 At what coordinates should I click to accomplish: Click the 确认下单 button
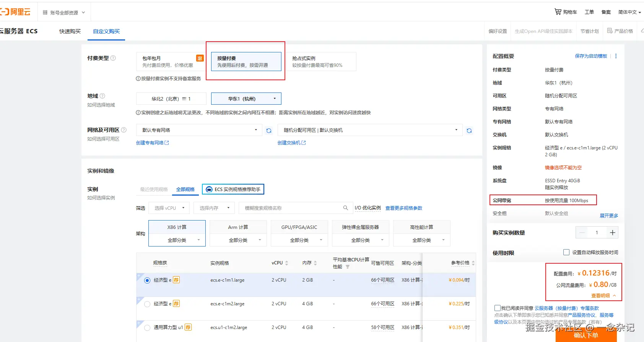coord(586,335)
